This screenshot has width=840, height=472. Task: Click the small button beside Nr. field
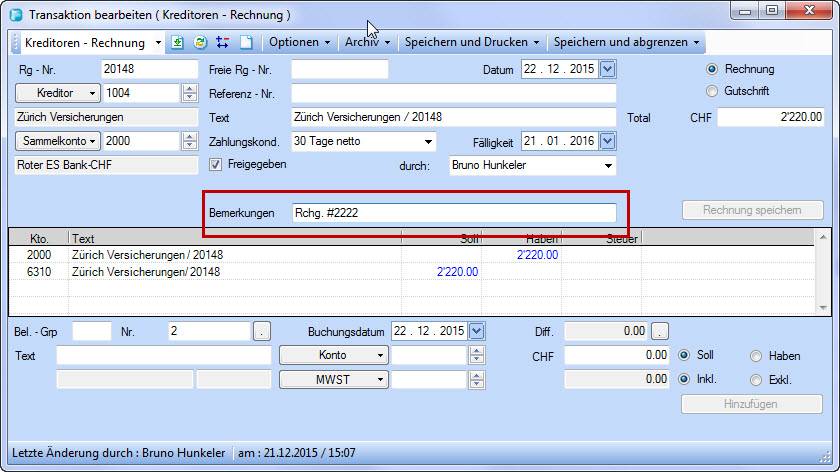coord(261,331)
